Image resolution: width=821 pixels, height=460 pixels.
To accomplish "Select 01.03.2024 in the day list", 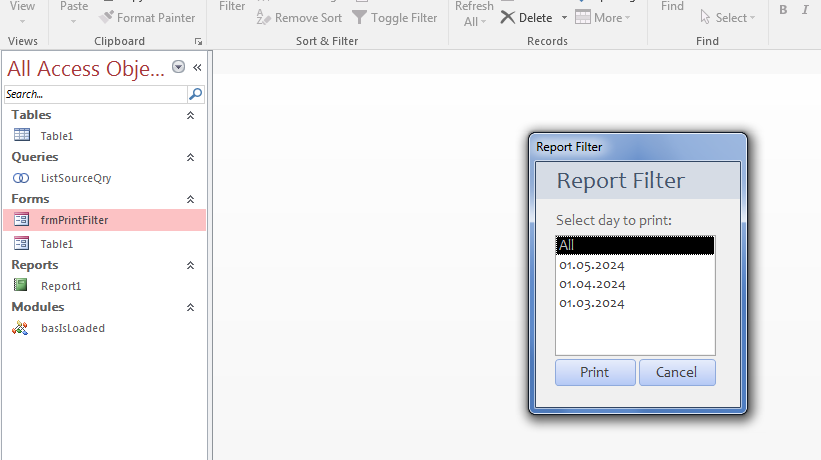I will tap(635, 304).
